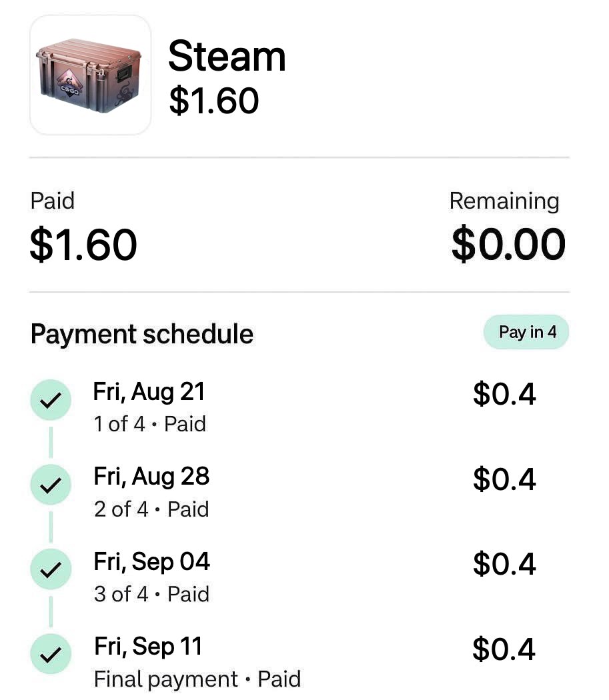Select the Aug 21 payment checkmark
This screenshot has height=700, width=609.
(51, 399)
